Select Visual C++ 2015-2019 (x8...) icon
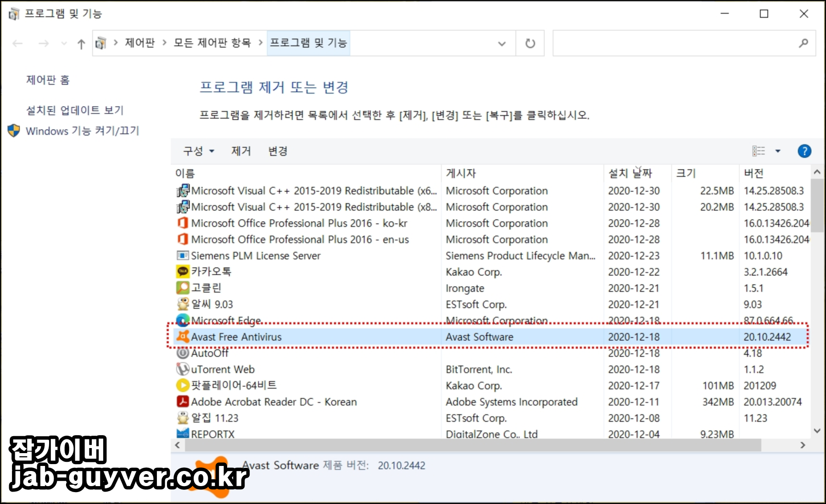826x504 pixels. pos(183,207)
